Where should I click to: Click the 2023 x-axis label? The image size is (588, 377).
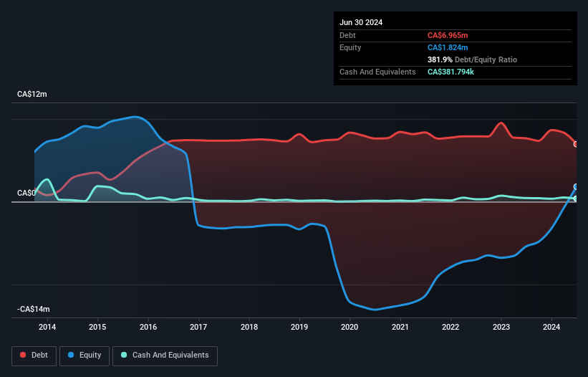point(501,327)
